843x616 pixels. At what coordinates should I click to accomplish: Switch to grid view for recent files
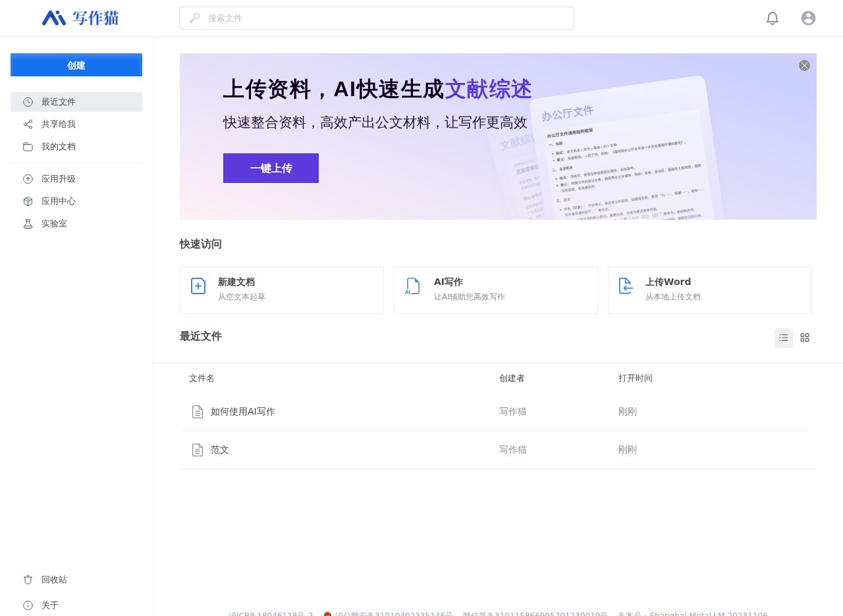pyautogui.click(x=805, y=338)
